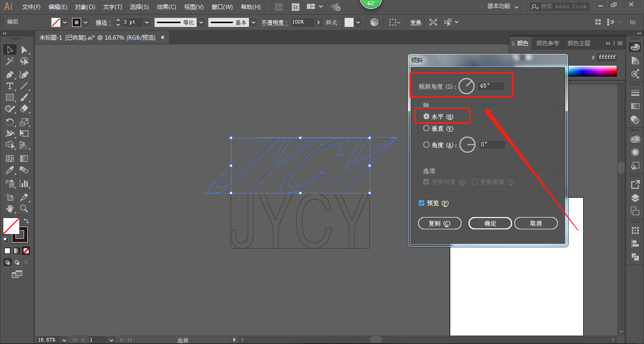Image resolution: width=644 pixels, height=344 pixels.
Task: Set fill mode to Gradient
Action: [17, 251]
